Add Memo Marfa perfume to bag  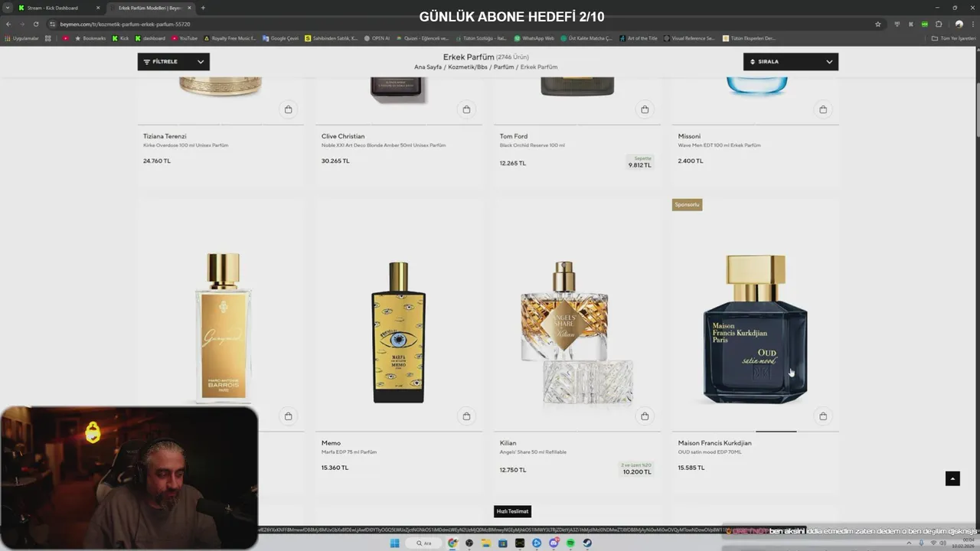(466, 416)
